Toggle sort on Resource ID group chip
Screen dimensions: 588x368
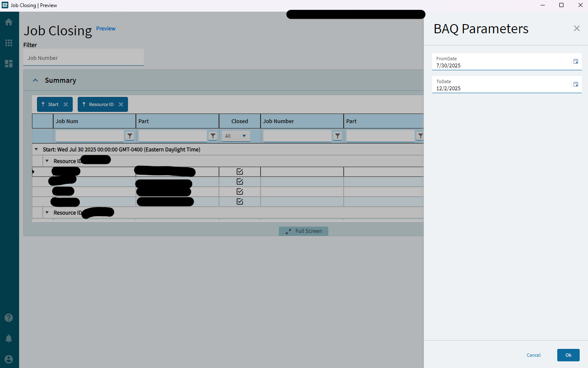[98, 104]
